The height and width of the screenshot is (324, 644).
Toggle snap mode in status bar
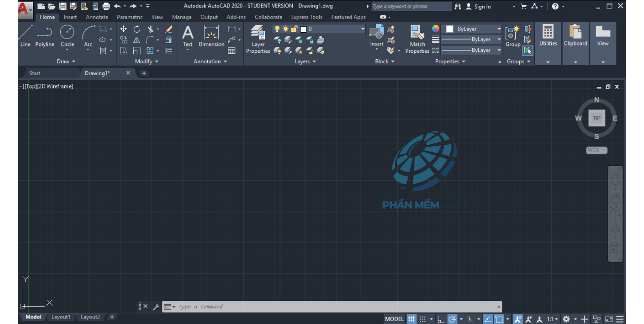[423, 319]
